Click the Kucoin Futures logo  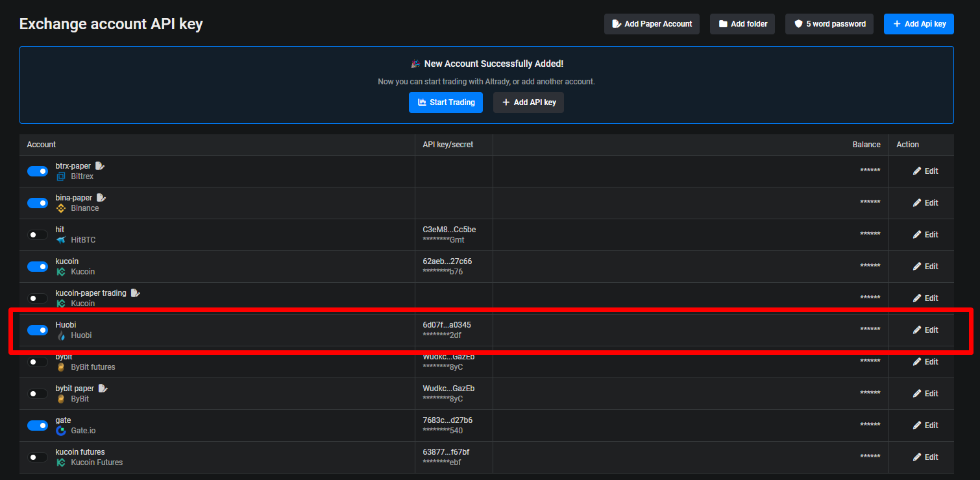pyautogui.click(x=61, y=462)
